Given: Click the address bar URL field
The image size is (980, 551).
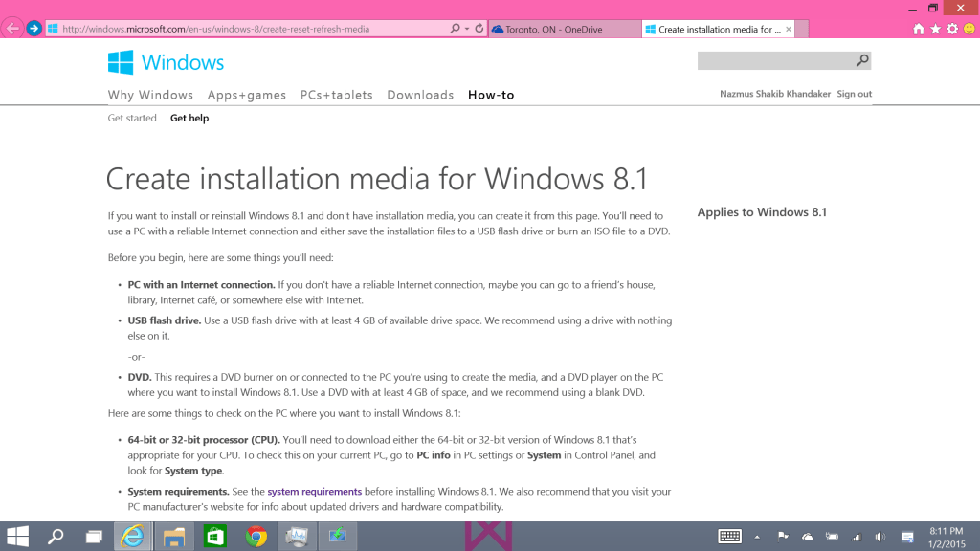Looking at the screenshot, I should point(247,29).
